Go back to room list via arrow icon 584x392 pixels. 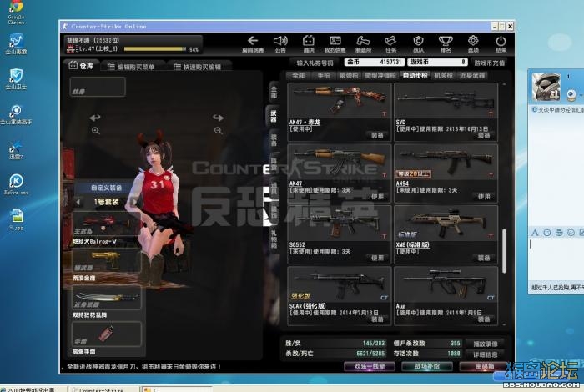[x=253, y=43]
